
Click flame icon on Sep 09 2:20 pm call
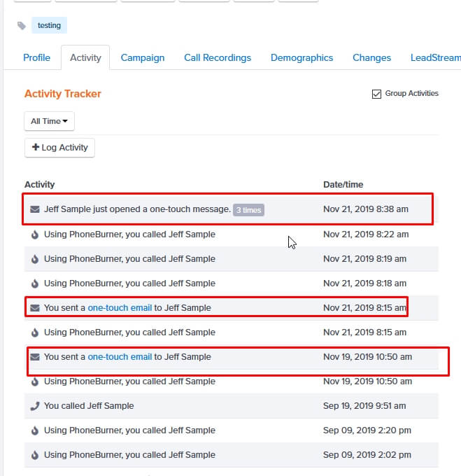[x=35, y=430]
